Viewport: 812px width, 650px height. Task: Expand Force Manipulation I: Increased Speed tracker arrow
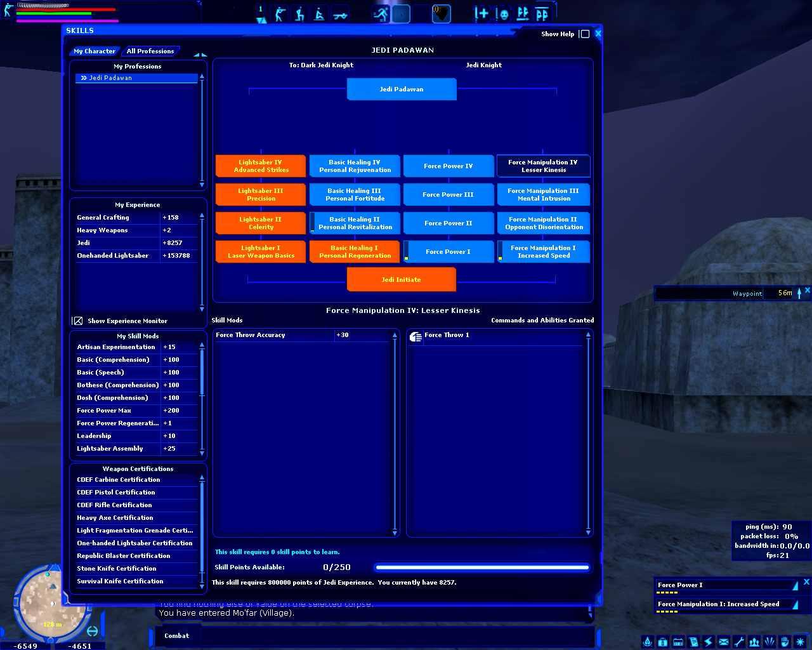click(x=795, y=605)
